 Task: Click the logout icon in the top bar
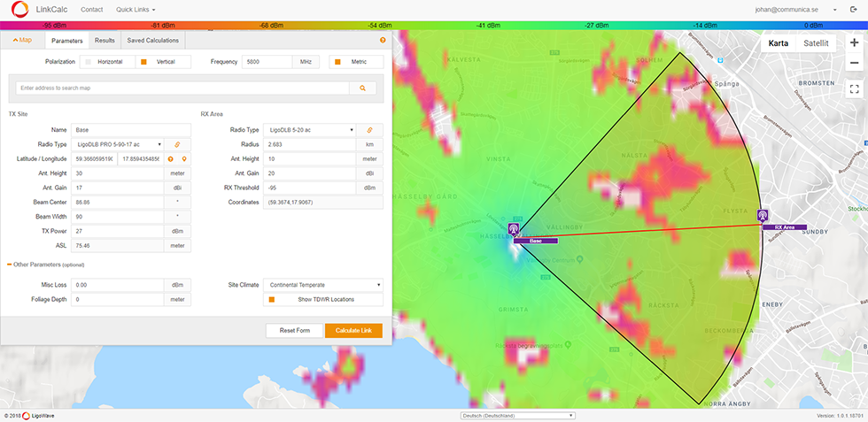click(x=852, y=10)
